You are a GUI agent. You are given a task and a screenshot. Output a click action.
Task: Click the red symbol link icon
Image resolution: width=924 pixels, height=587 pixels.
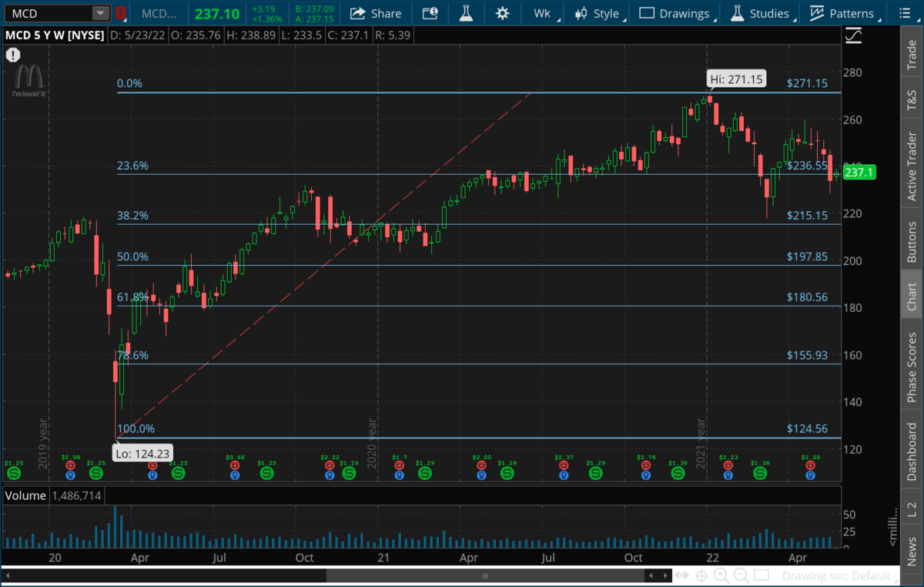tap(120, 13)
